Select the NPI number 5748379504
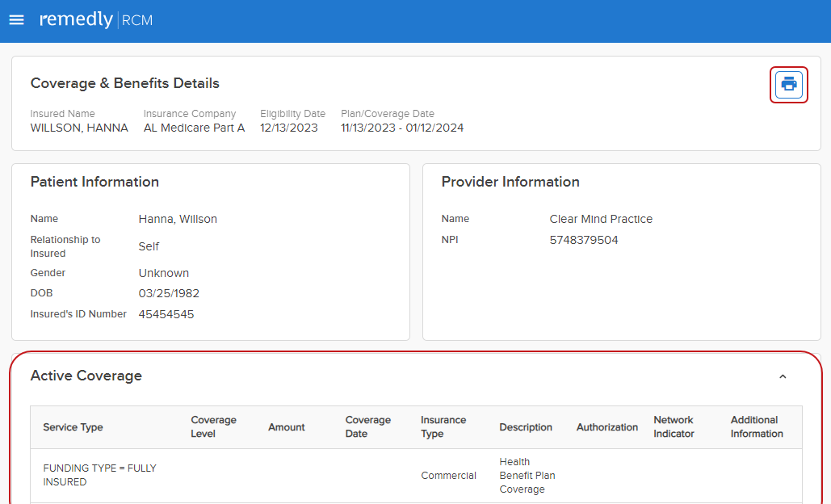Screen dimensions: 831x504 583,240
